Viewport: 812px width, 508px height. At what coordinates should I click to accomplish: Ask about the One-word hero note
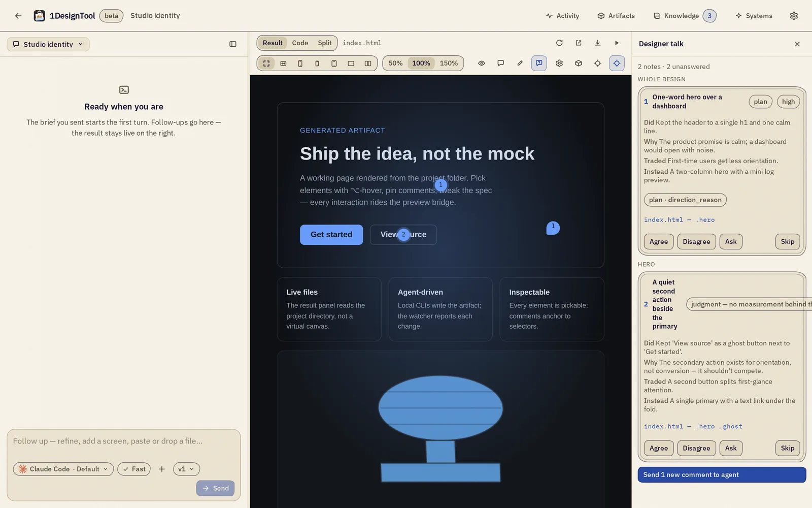731,241
